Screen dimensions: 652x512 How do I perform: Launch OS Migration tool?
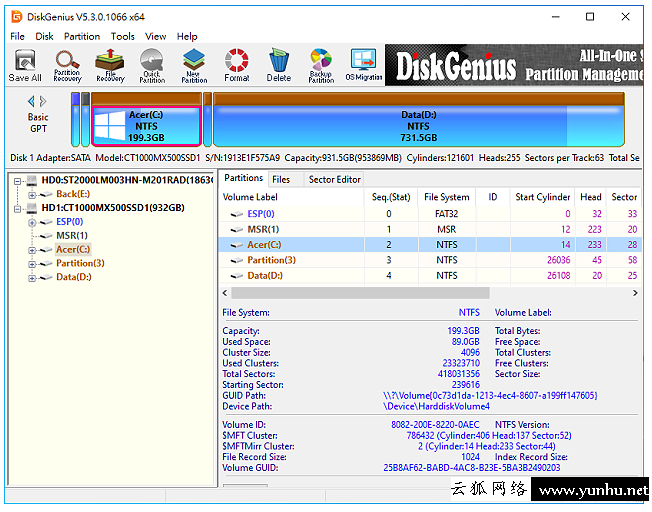[363, 65]
